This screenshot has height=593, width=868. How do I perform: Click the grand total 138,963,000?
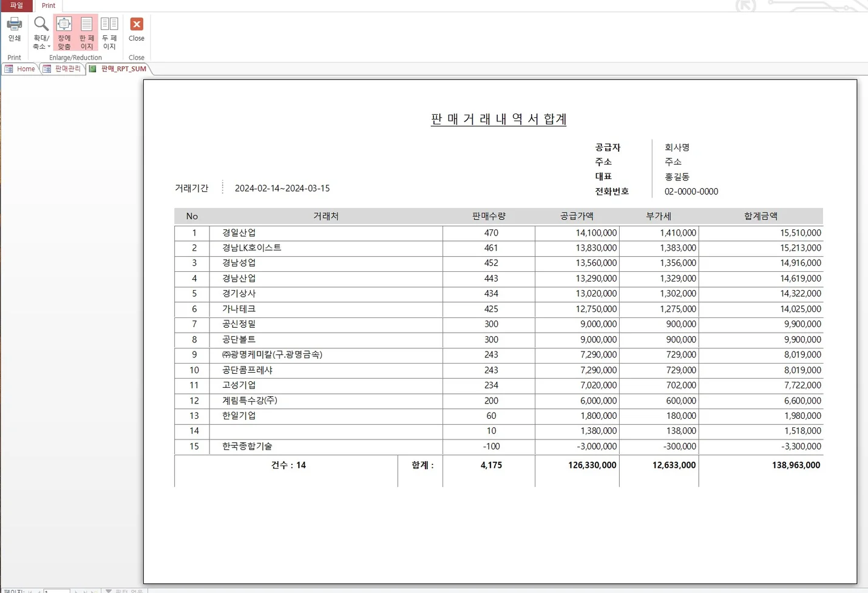click(x=796, y=465)
